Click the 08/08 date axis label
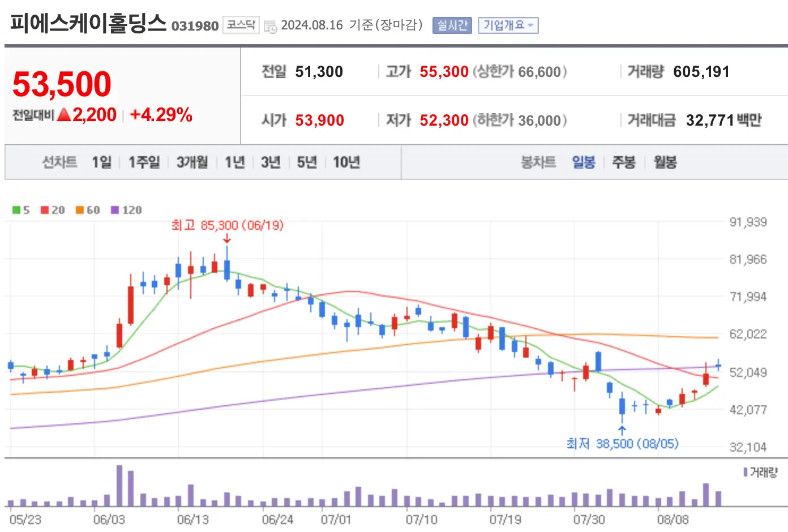The width and height of the screenshot is (788, 532). click(673, 520)
